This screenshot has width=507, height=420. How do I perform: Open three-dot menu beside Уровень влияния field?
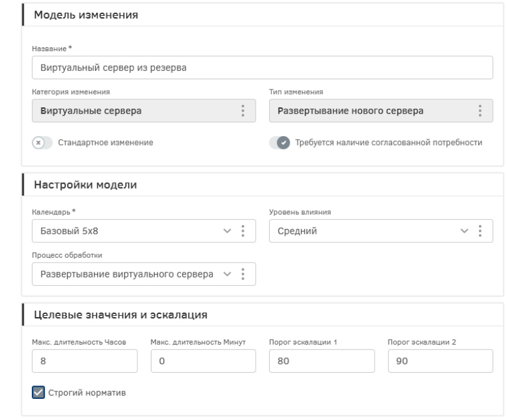coord(480,231)
